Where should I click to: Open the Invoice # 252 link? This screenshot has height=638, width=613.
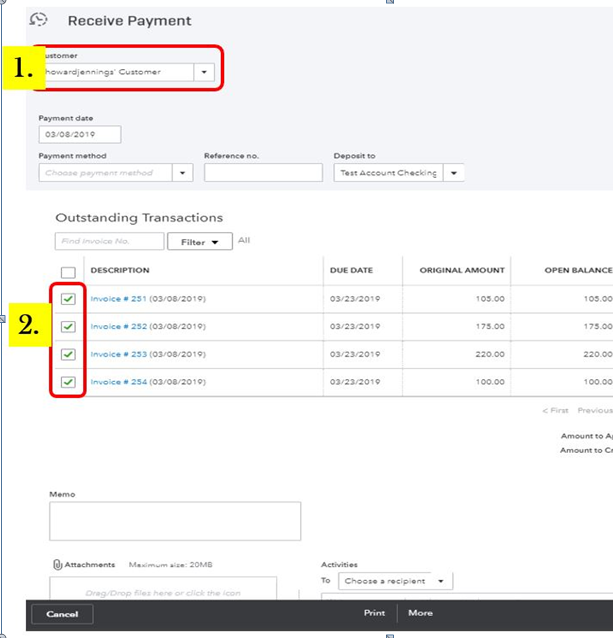[118, 326]
